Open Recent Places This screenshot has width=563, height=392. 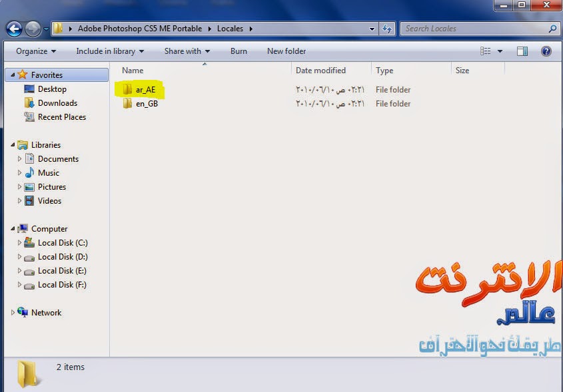pos(62,117)
